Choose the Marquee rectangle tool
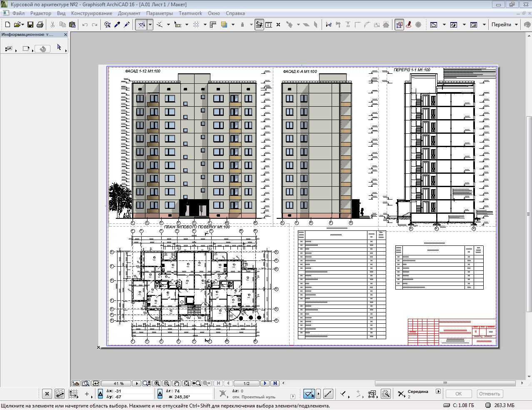 [x=26, y=49]
